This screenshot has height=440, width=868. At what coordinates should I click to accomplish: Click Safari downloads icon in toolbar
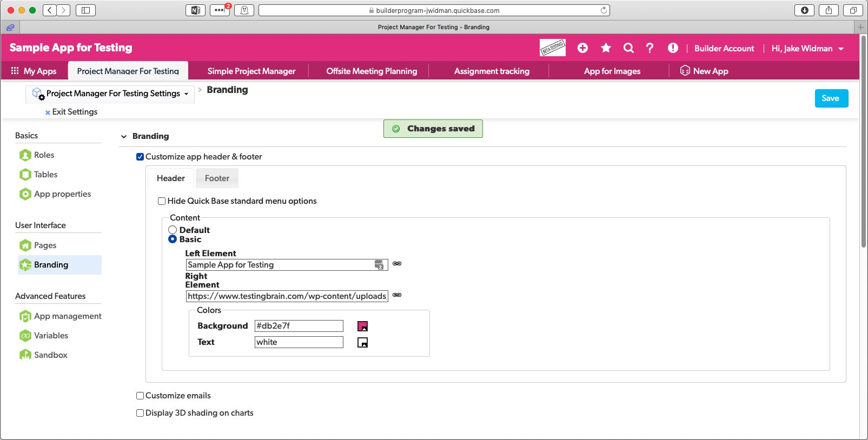tap(804, 10)
